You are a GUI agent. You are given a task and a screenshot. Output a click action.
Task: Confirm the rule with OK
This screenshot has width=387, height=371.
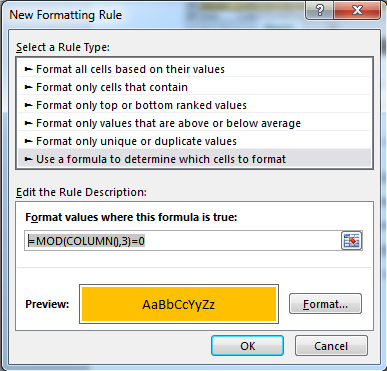[x=247, y=346]
